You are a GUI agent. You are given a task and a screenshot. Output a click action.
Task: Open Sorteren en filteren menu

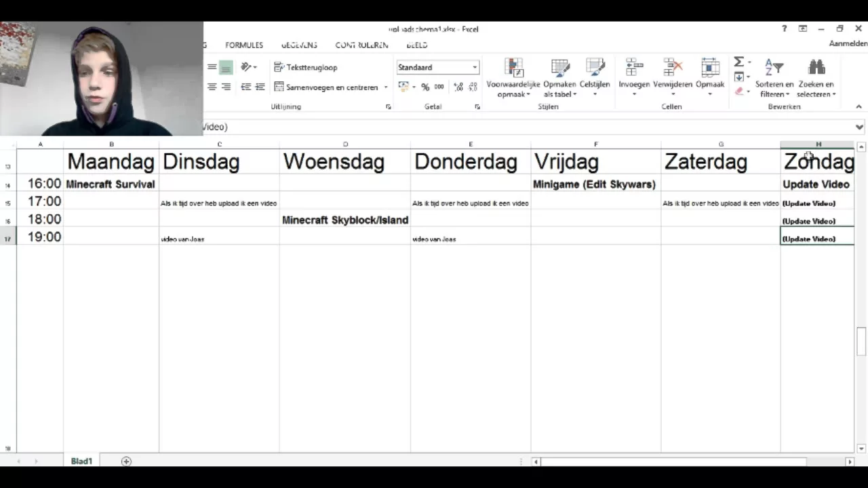point(774,77)
